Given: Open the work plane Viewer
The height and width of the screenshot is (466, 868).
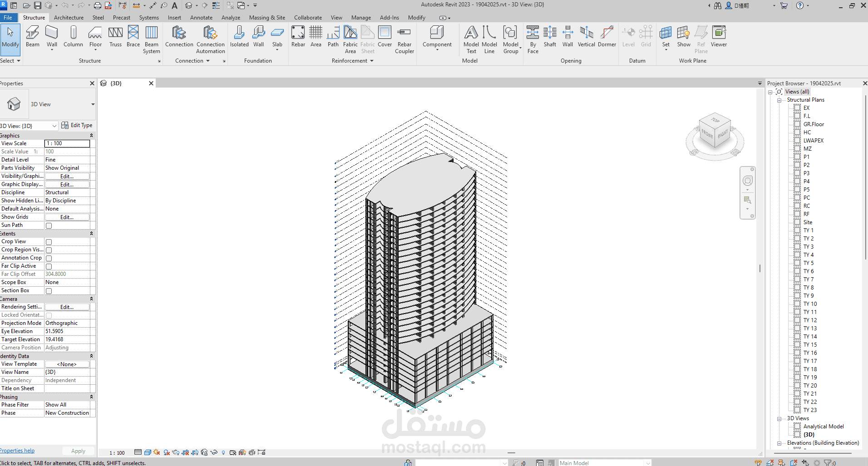Looking at the screenshot, I should pyautogui.click(x=719, y=36).
